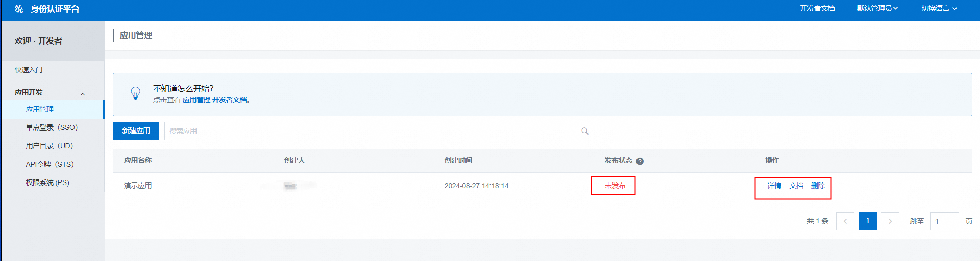Open 详情 for 演示应用
Image resolution: width=980 pixels, height=261 pixels.
click(774, 186)
